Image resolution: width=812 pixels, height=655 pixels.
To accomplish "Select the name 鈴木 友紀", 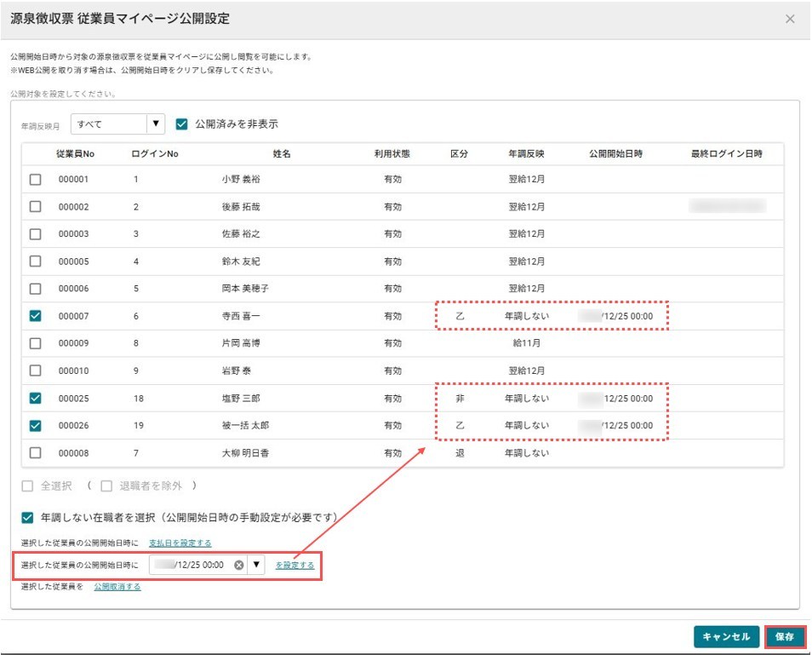I will point(241,261).
